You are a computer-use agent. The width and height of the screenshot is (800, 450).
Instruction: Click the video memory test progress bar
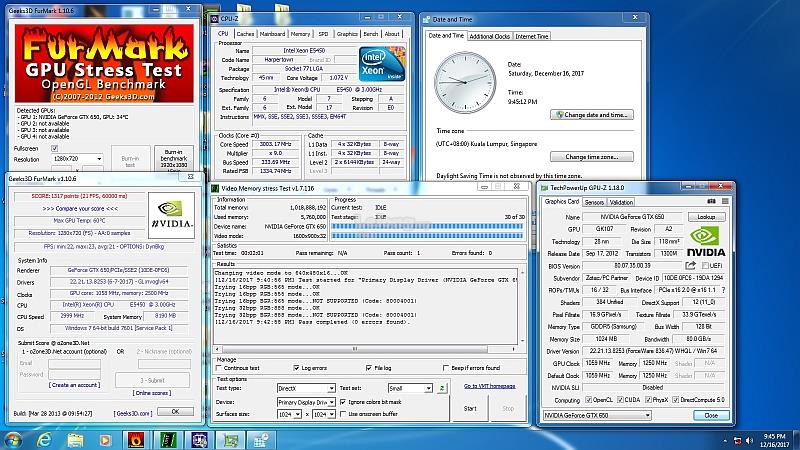pyautogui.click(x=429, y=228)
